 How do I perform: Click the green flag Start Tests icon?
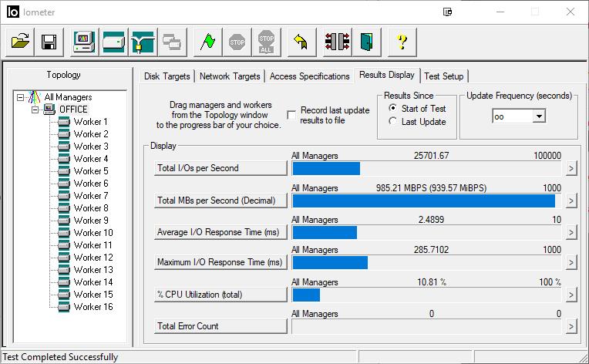coord(207,42)
